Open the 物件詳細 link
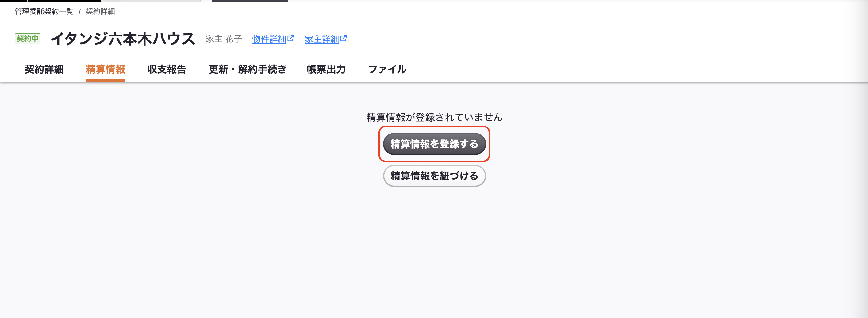This screenshot has width=868, height=318. [269, 39]
